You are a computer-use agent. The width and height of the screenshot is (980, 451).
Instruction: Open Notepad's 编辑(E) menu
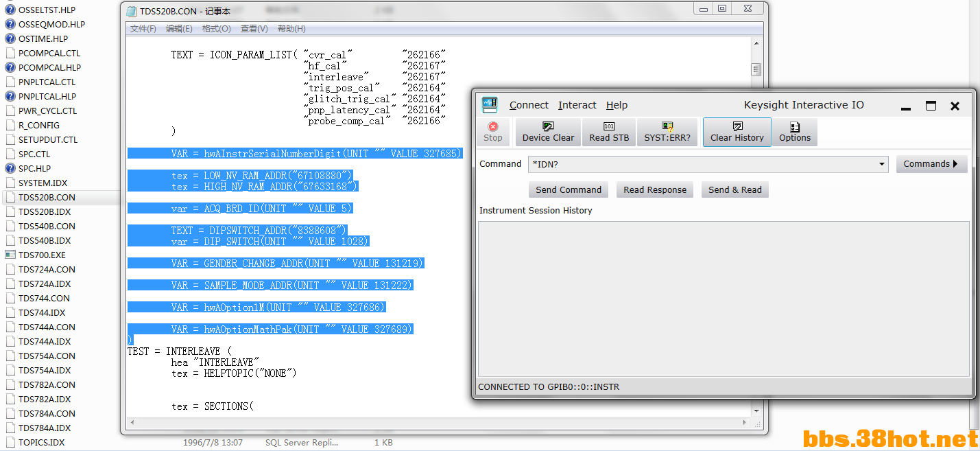[x=179, y=29]
